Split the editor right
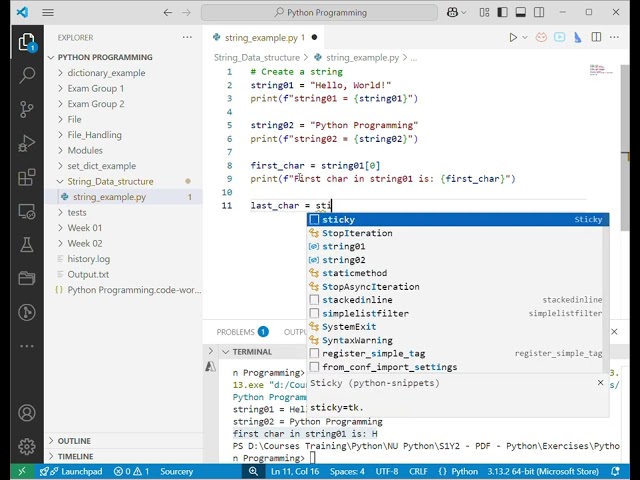640x480 pixels. (596, 37)
